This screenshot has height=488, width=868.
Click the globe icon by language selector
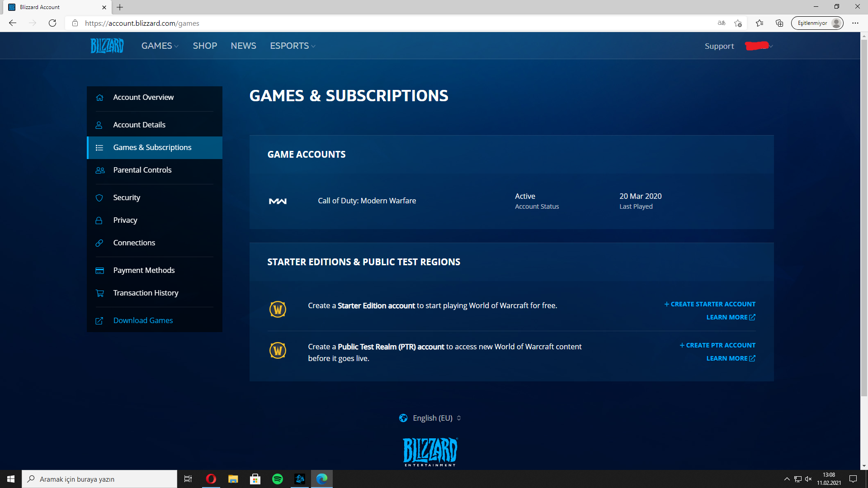point(403,418)
